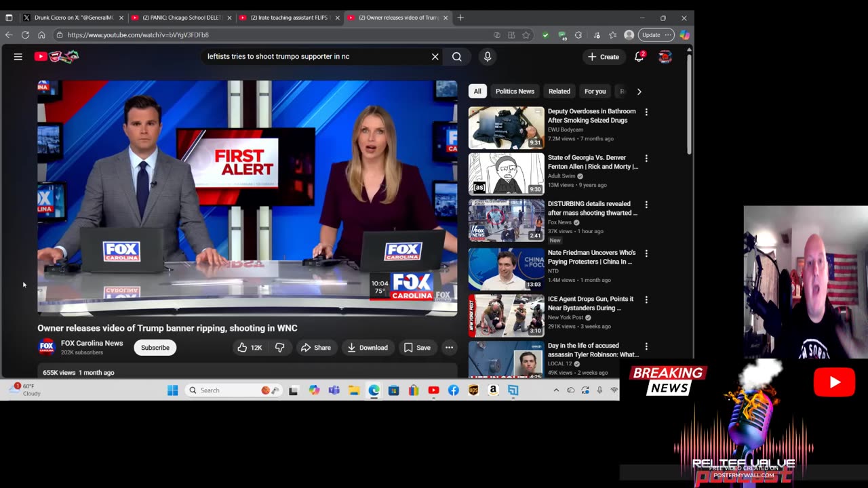Click the Create button
The width and height of the screenshot is (868, 488).
[603, 57]
